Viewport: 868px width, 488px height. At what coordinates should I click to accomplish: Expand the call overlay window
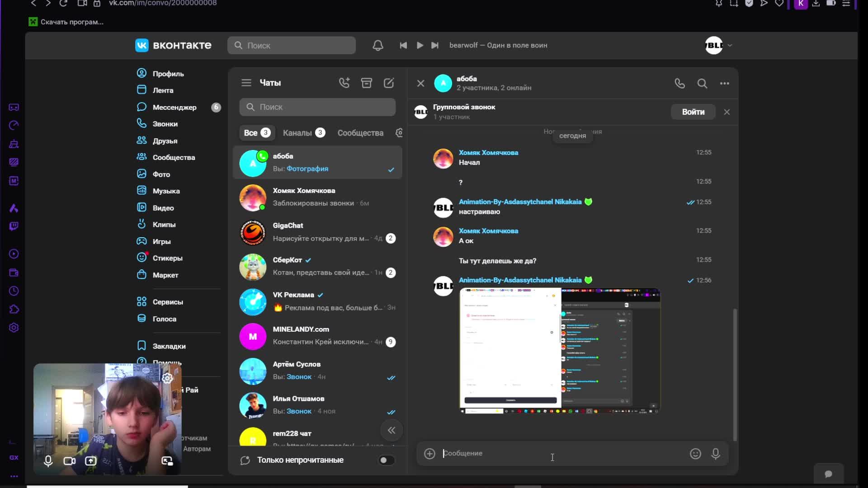(x=167, y=461)
